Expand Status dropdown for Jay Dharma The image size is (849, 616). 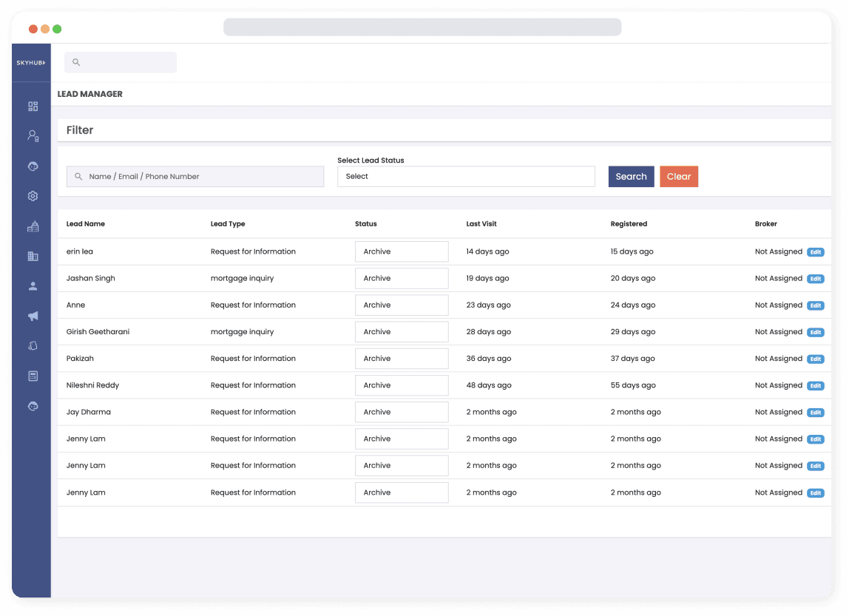(402, 412)
